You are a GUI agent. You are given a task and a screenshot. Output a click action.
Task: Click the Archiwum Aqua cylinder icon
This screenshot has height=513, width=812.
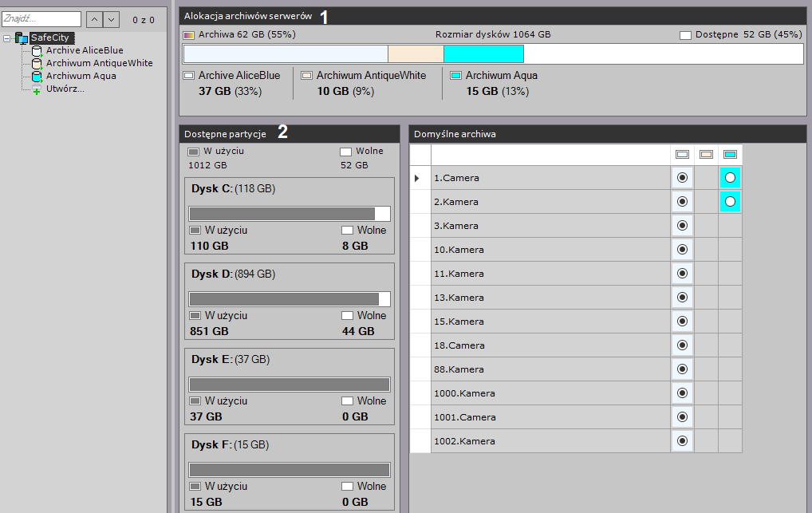[x=37, y=77]
